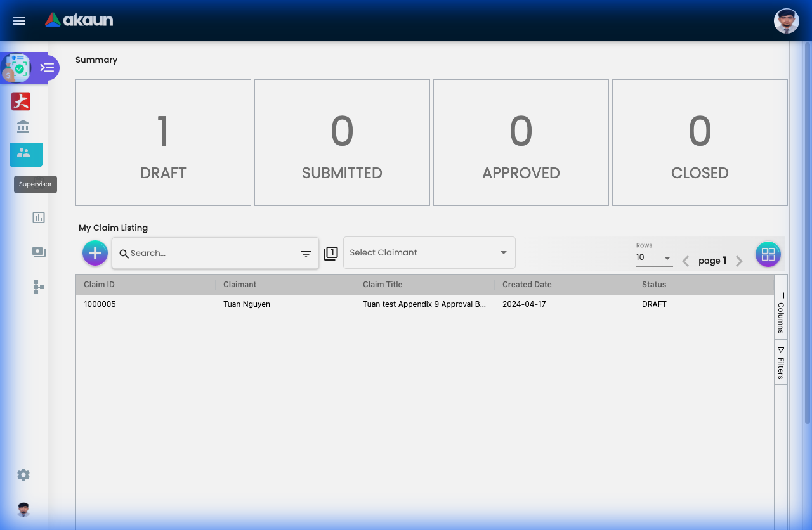Image resolution: width=812 pixels, height=530 pixels.
Task: Open the Supervisor module icon in sidebar
Action: tap(25, 154)
